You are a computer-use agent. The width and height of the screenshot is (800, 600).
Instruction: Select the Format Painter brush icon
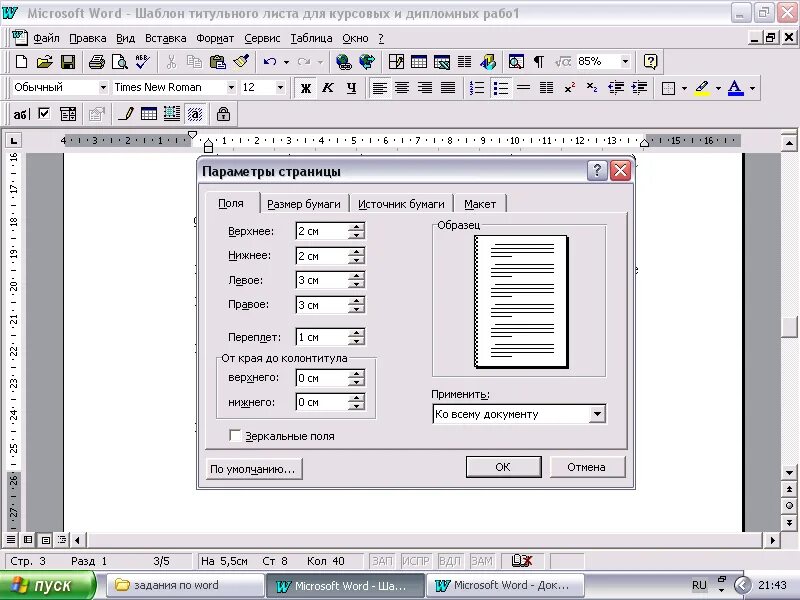(241, 62)
